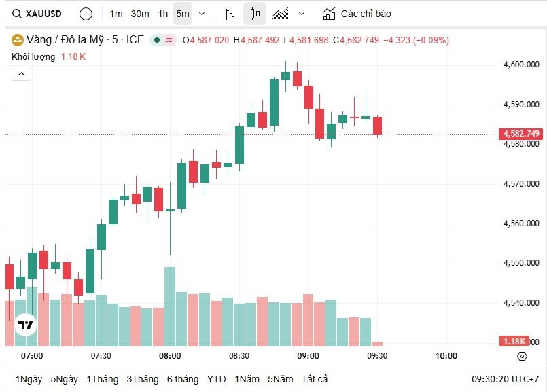This screenshot has width=547, height=392.
Task: Select the 1Tháng range tab
Action: click(x=103, y=379)
